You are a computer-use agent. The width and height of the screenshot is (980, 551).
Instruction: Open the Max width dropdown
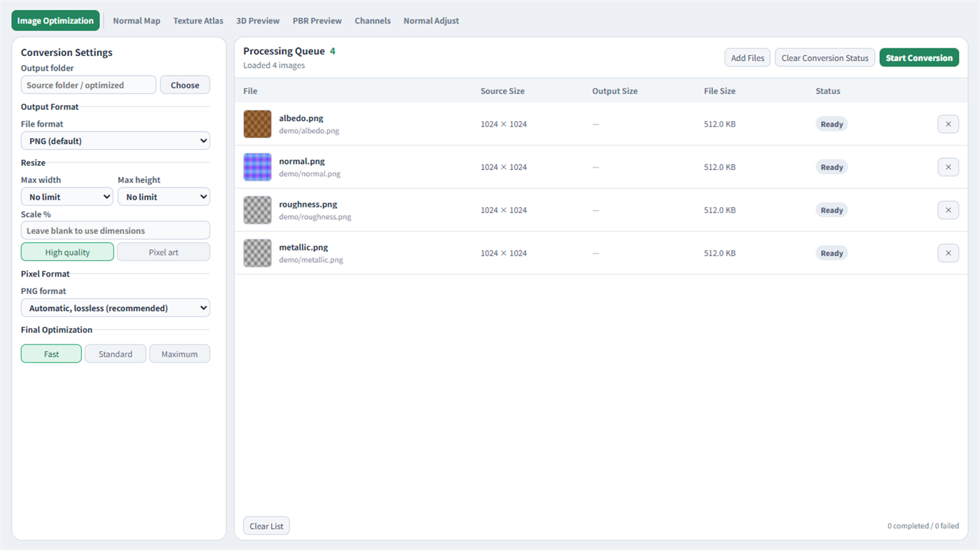[67, 197]
